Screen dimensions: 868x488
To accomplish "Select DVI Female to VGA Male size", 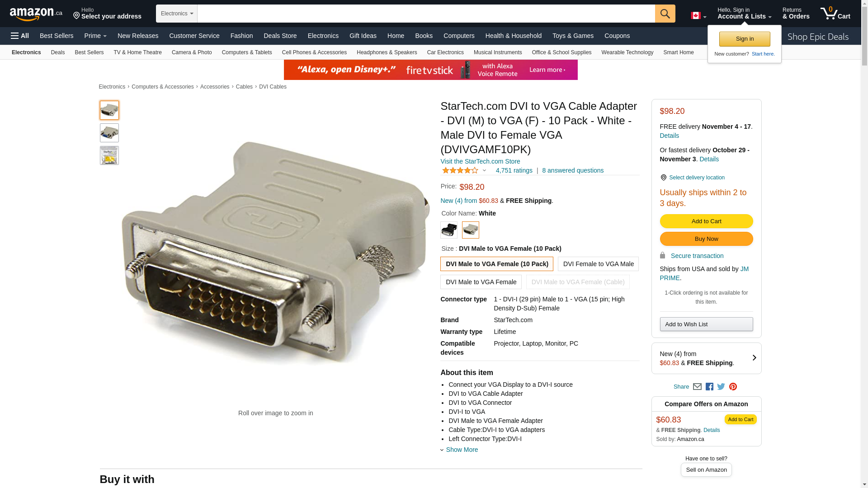I will 598,264.
